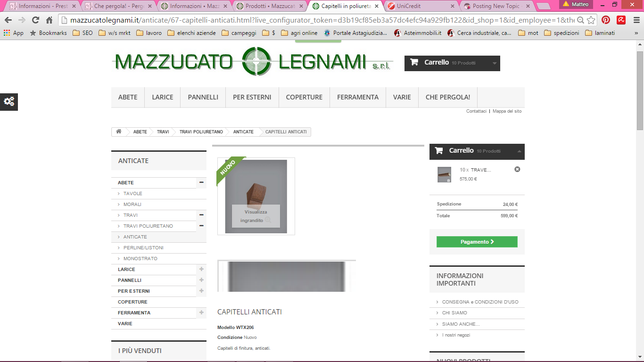Image resolution: width=644 pixels, height=362 pixels.
Task: Open the header Carrello dropdown arrow
Action: tap(494, 63)
